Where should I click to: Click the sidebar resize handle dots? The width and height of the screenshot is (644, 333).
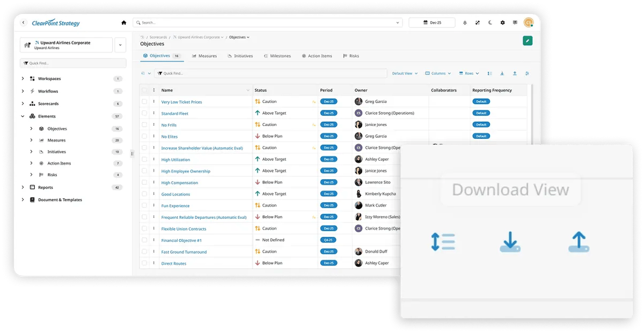132,154
